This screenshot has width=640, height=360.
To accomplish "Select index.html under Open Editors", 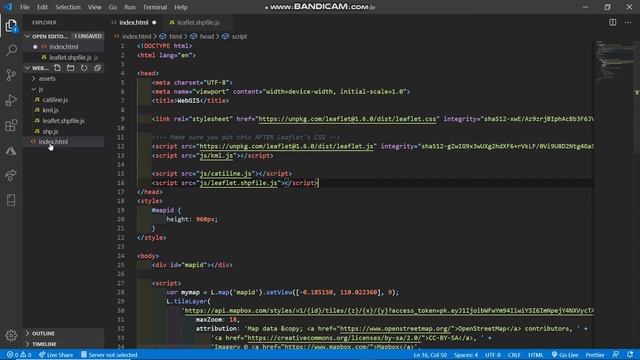I will [63, 47].
